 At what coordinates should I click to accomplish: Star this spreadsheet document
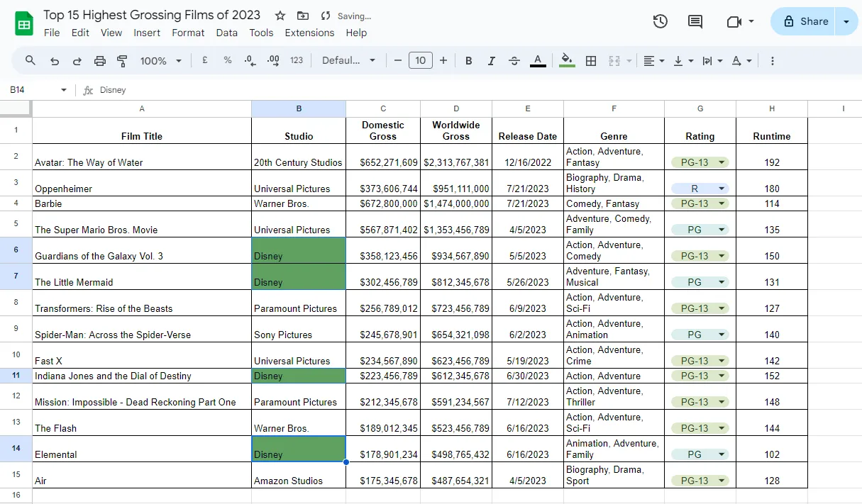280,16
